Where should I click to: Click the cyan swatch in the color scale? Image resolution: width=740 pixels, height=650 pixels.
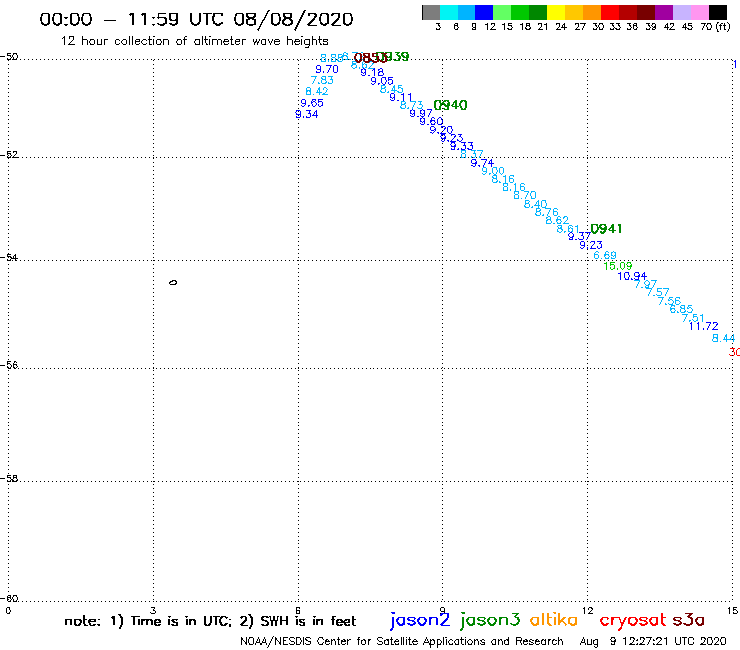[x=449, y=12]
